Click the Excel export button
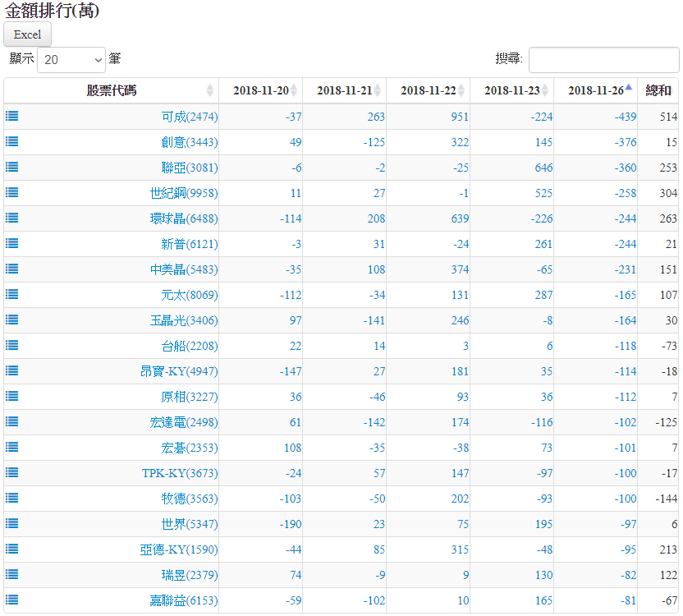Image resolution: width=683 pixels, height=616 pixels. click(x=28, y=34)
